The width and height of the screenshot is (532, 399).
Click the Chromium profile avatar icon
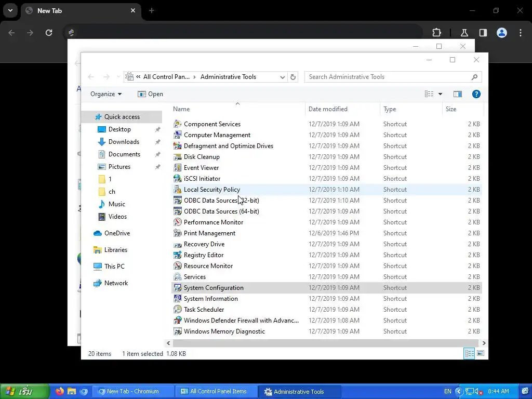tap(502, 33)
